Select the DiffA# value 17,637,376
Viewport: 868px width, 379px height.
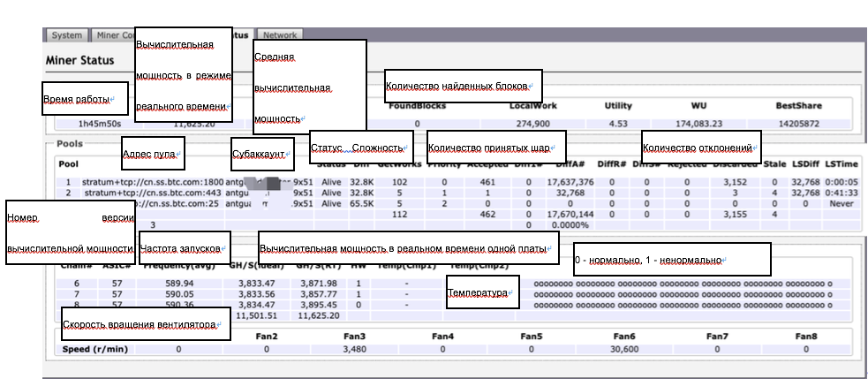tap(570, 182)
